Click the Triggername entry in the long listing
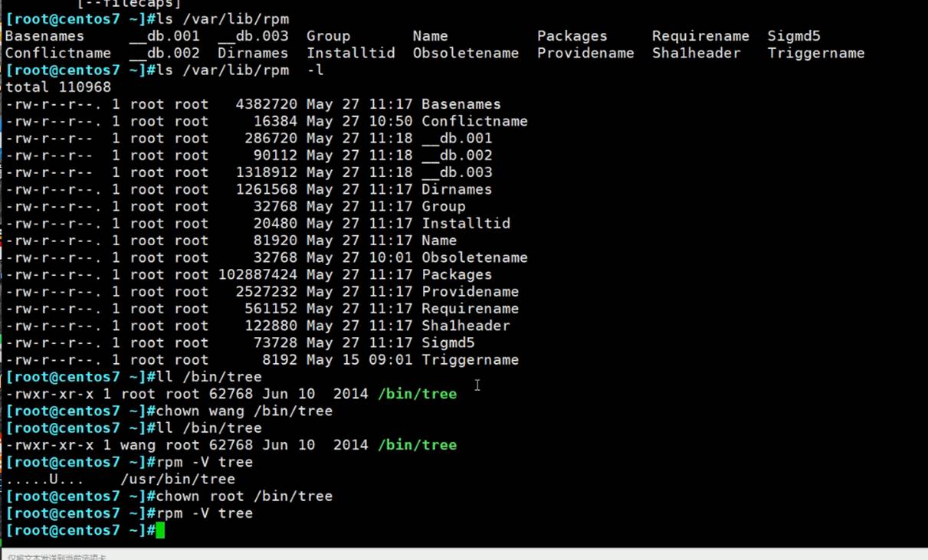This screenshot has width=928, height=560. 470,359
